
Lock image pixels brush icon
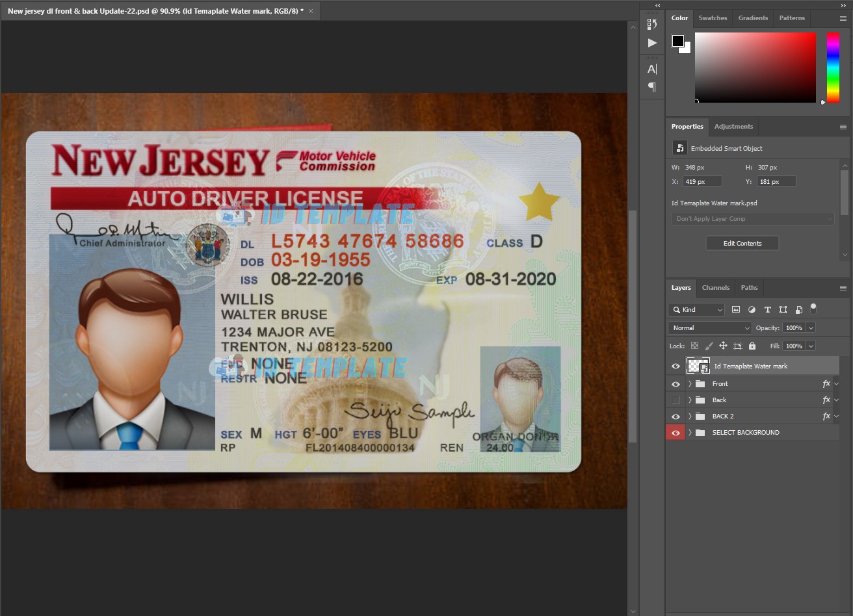click(709, 346)
